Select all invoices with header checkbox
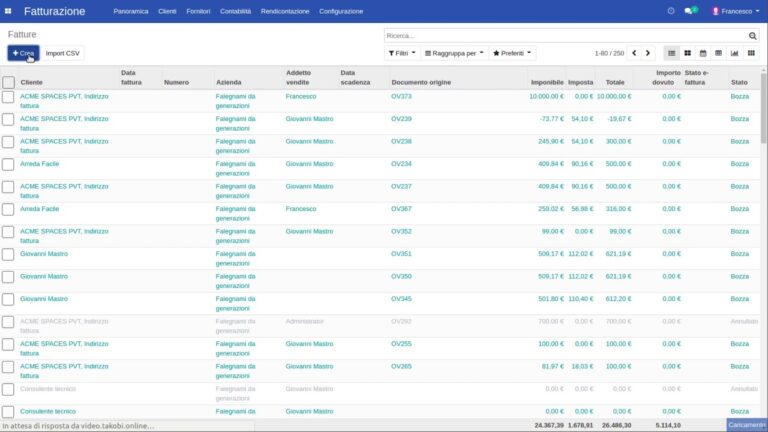The image size is (768, 432). tap(8, 82)
